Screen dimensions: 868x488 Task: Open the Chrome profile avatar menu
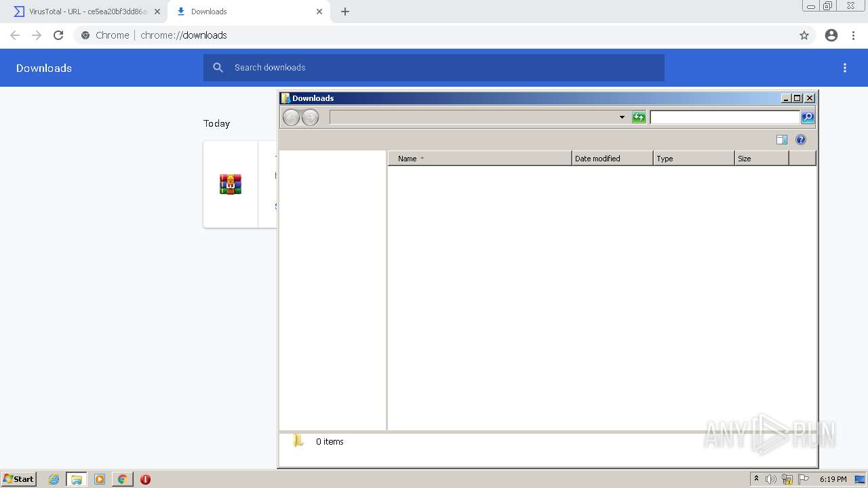point(831,35)
